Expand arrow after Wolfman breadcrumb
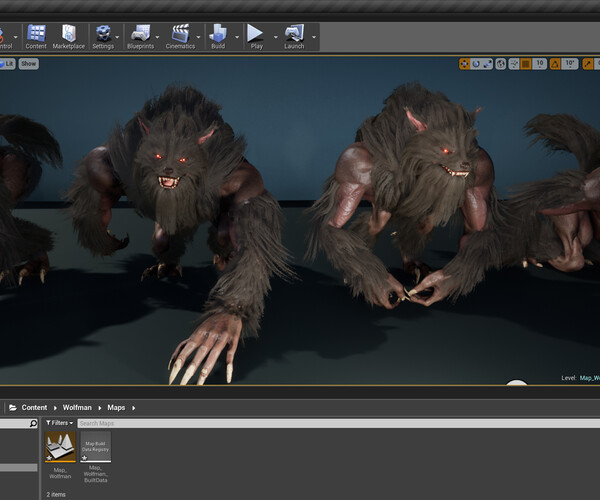Viewport: 600px width, 500px height. (x=99, y=408)
